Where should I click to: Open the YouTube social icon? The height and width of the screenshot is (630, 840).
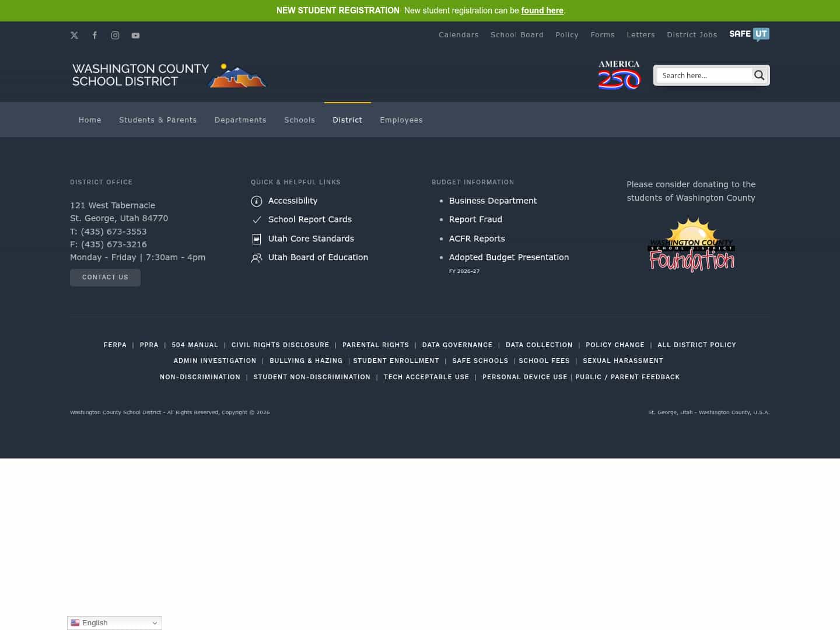[135, 36]
